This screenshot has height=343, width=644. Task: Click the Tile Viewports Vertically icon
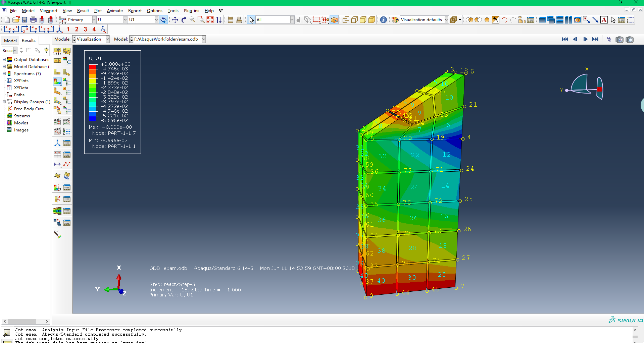[x=568, y=20]
